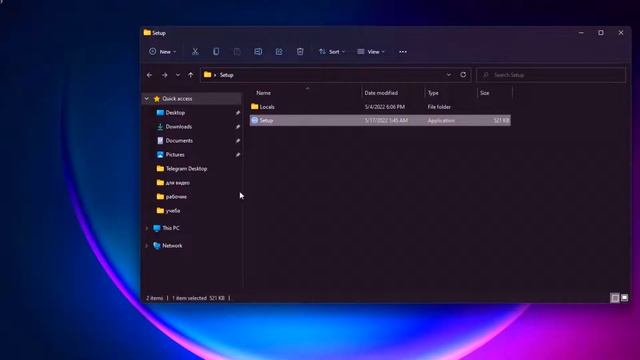Open the учеба folder
The height and width of the screenshot is (360, 640).
[173, 211]
